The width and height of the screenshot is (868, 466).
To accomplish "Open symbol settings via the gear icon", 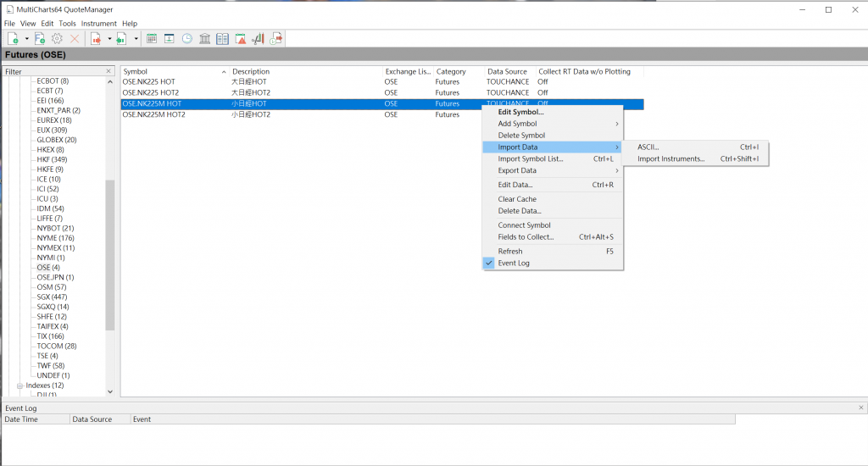I will 57,39.
